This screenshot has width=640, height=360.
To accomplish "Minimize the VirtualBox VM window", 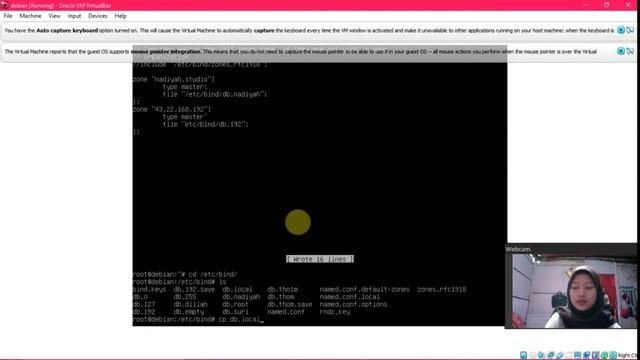I will 585,5.
